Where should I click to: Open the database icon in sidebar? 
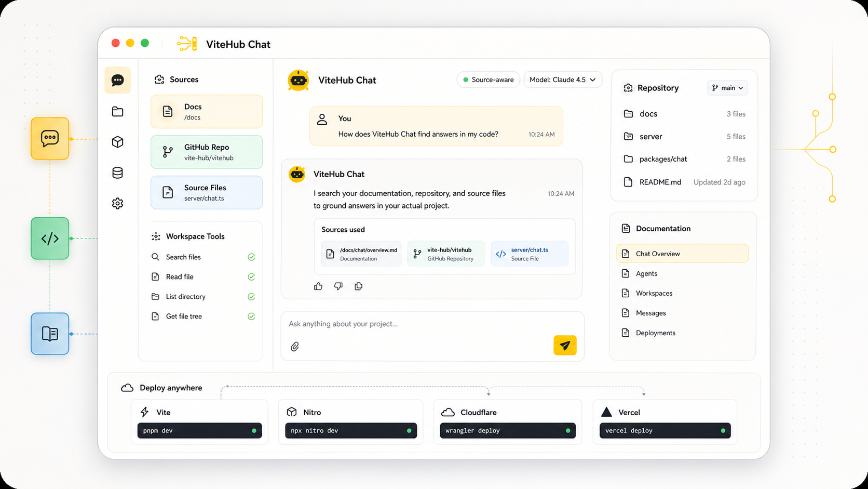point(117,173)
